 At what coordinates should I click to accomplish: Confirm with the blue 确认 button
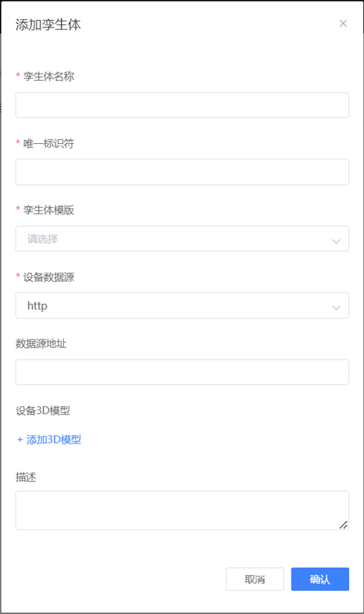click(x=320, y=579)
